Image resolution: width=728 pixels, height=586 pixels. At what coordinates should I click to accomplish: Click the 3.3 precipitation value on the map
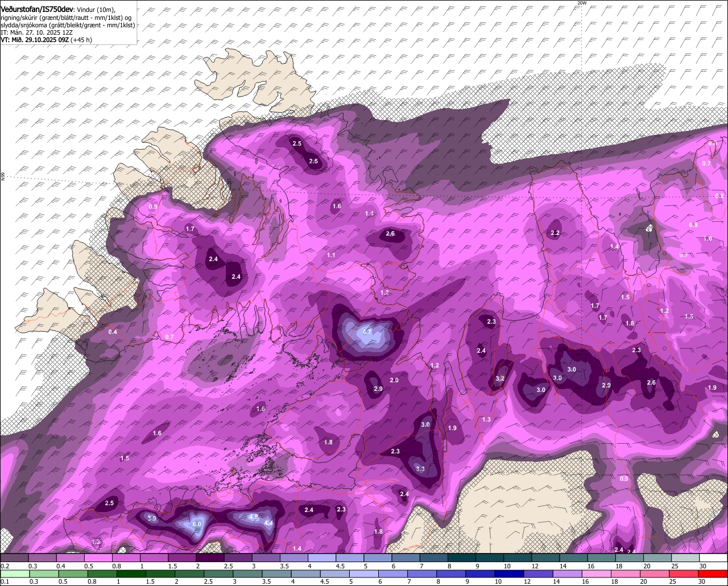coord(420,469)
